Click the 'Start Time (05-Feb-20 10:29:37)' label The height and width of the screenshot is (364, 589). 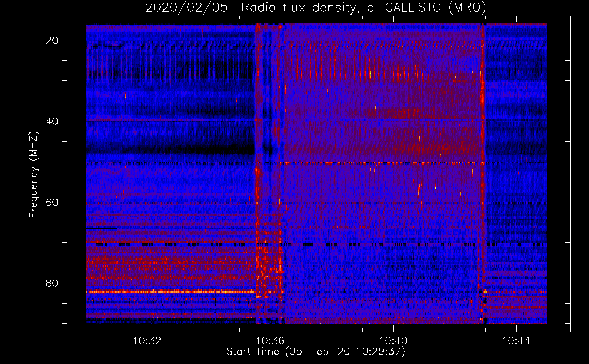point(316,352)
